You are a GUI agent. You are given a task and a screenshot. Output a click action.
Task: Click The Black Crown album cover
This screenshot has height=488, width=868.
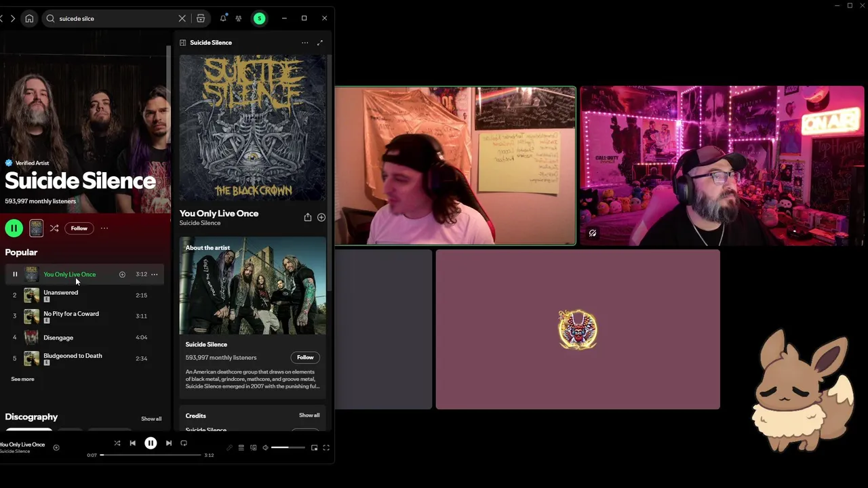(x=252, y=127)
